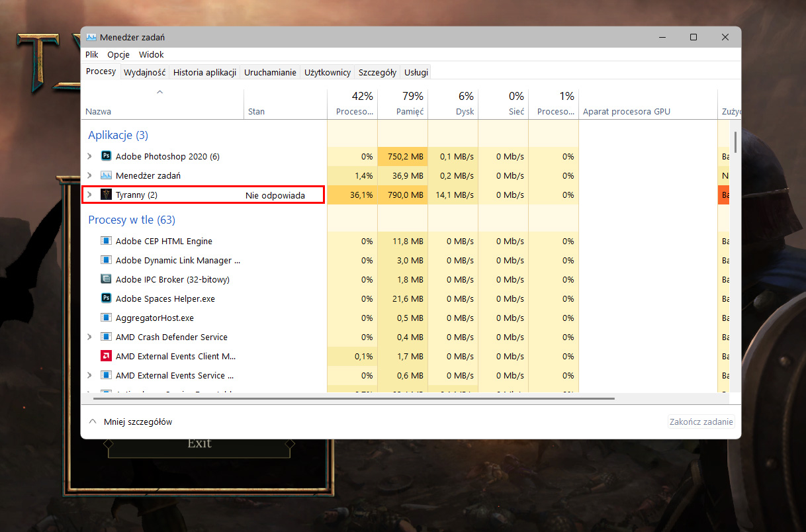
Task: Open the Plik menu
Action: 92,54
